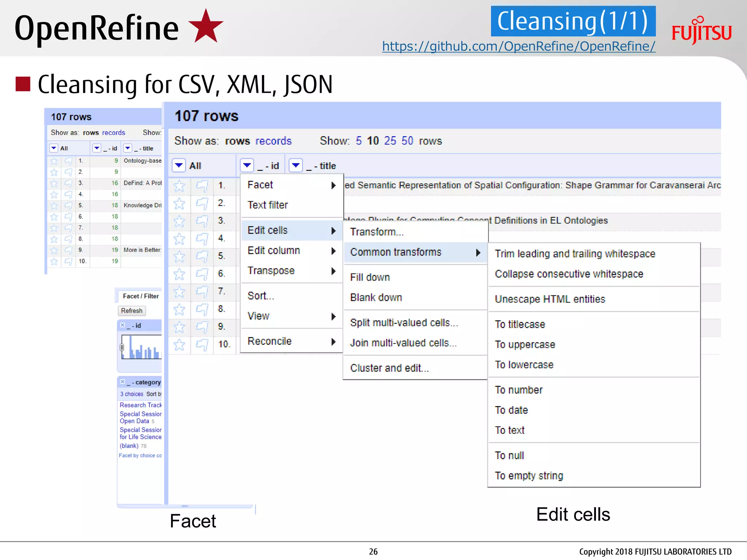Flag row 1 in the large grid

(x=202, y=186)
